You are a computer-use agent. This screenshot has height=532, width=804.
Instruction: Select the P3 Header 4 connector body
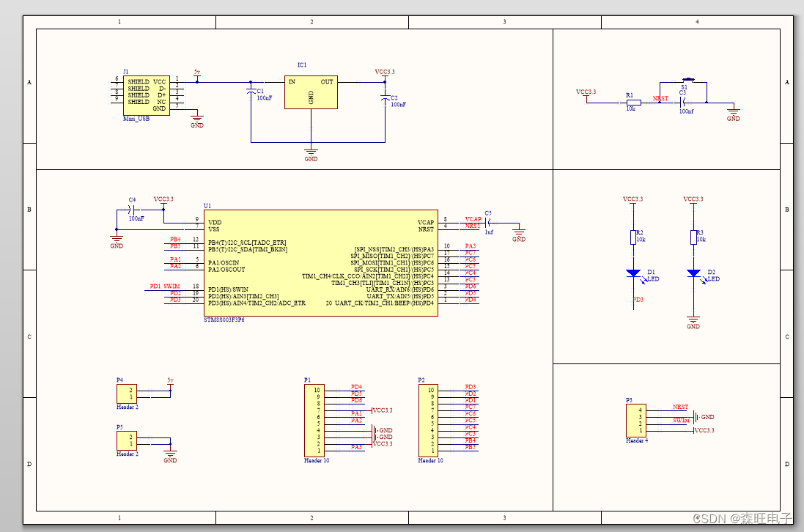click(636, 421)
